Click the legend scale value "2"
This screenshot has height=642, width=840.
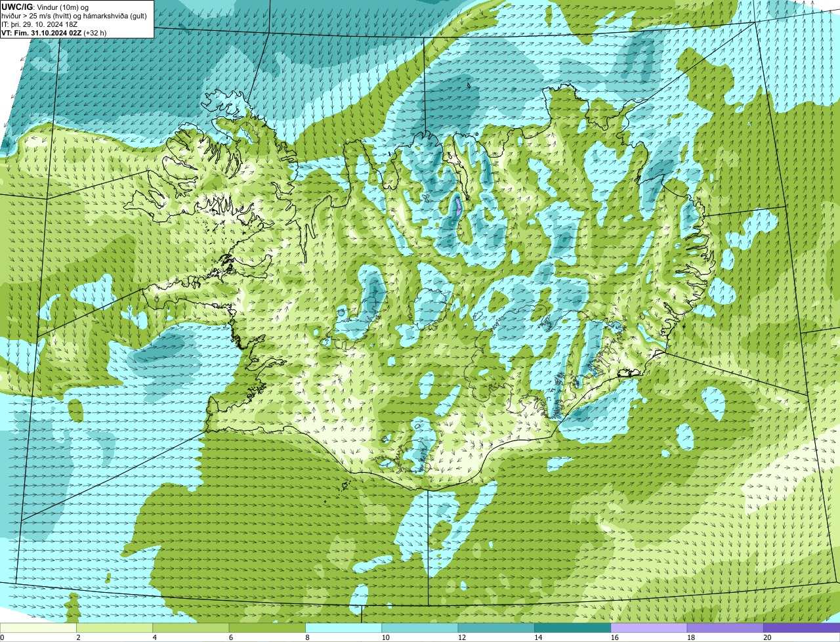pyautogui.click(x=78, y=637)
